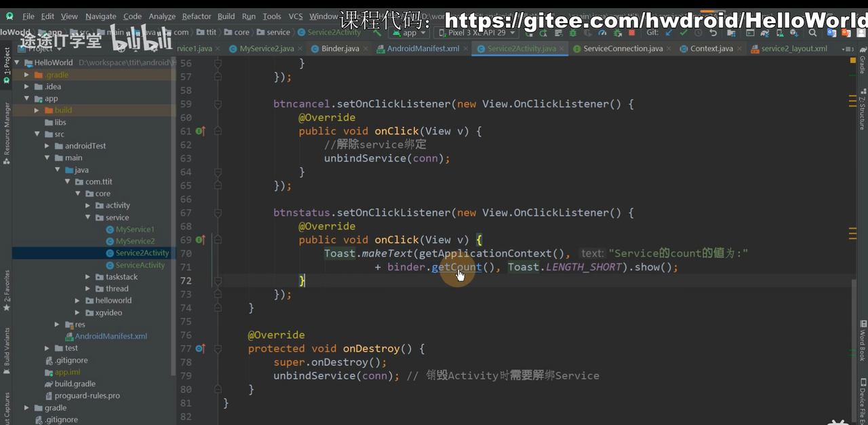Click the line 72 closing brace in the editor
The image size is (868, 425).
coord(303,280)
